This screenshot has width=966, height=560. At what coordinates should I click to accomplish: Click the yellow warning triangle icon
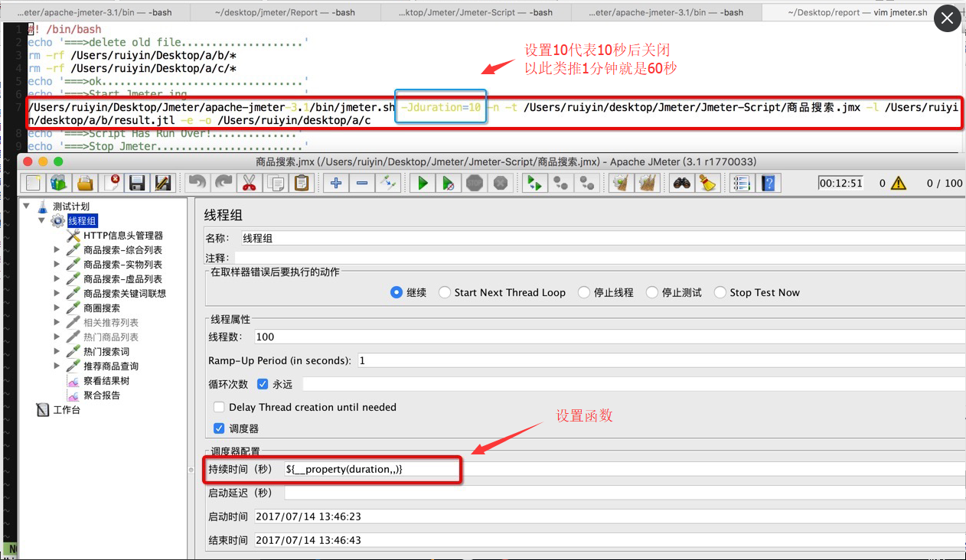[x=898, y=183]
